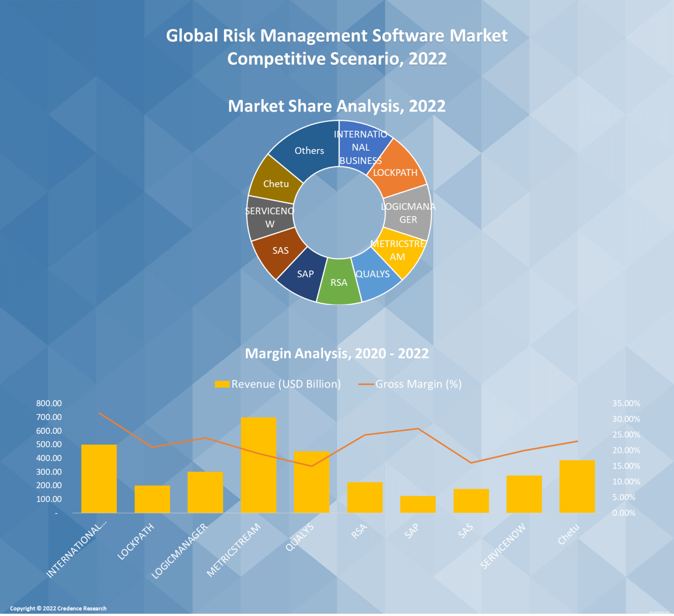The image size is (674, 616).
Task: Select the LOGICMANAGER revenue bar
Action: click(205, 492)
